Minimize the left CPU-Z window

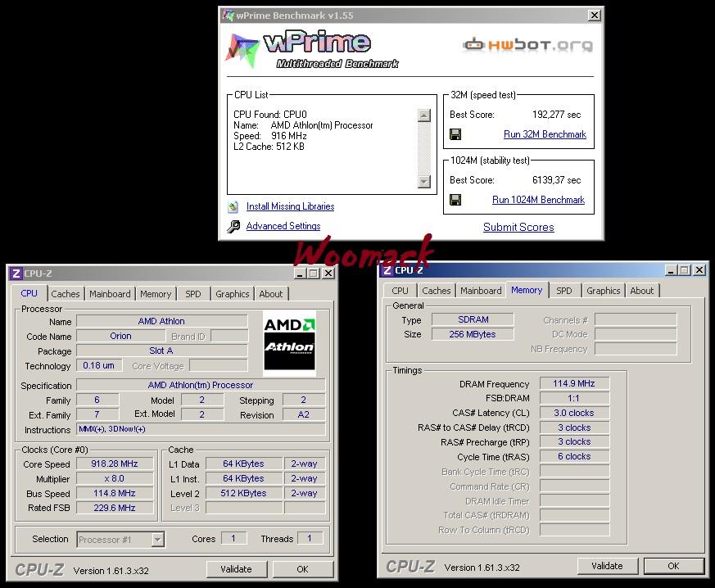point(300,274)
